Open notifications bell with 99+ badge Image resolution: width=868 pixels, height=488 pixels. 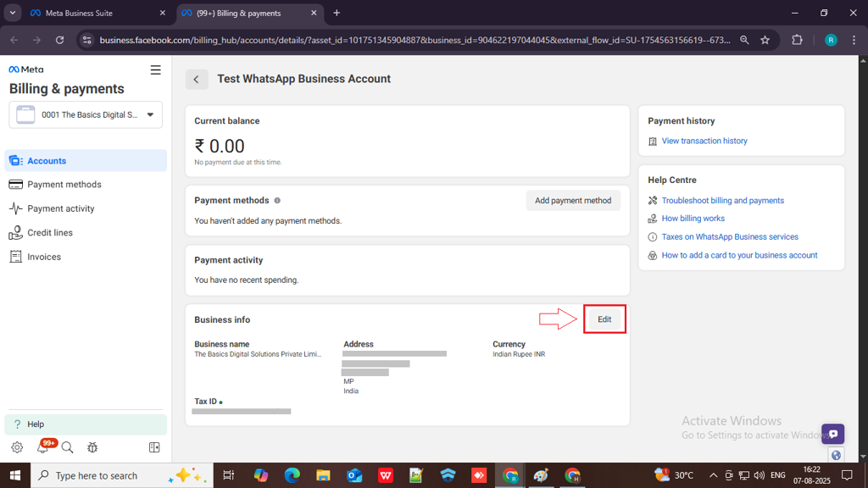[42, 447]
